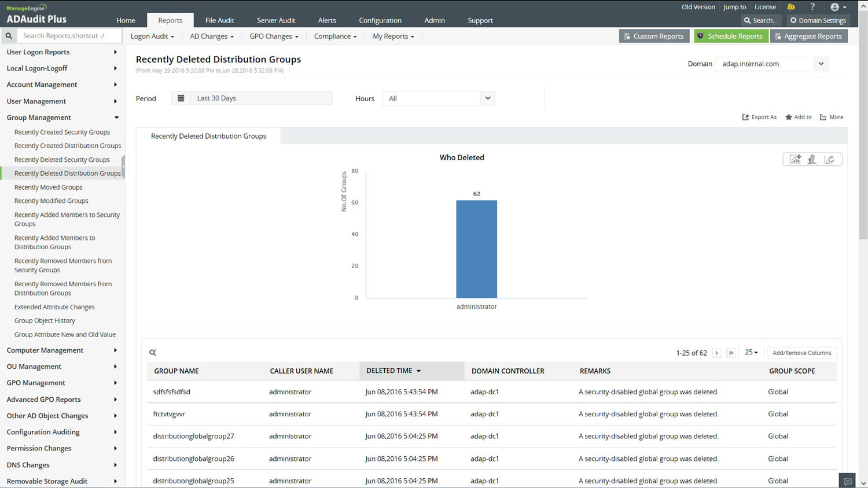Click the calendar icon beside Period
Screen dimensions: 868x488
click(181, 98)
